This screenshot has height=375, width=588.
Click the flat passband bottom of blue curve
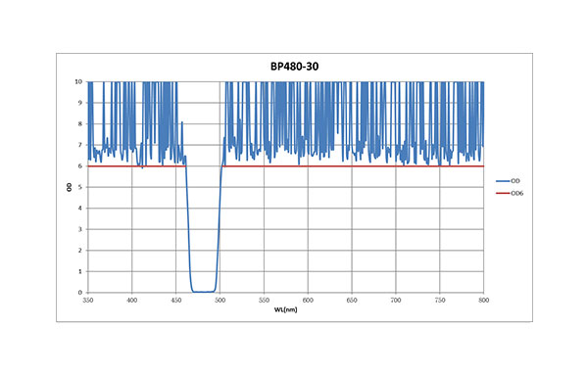(x=204, y=292)
